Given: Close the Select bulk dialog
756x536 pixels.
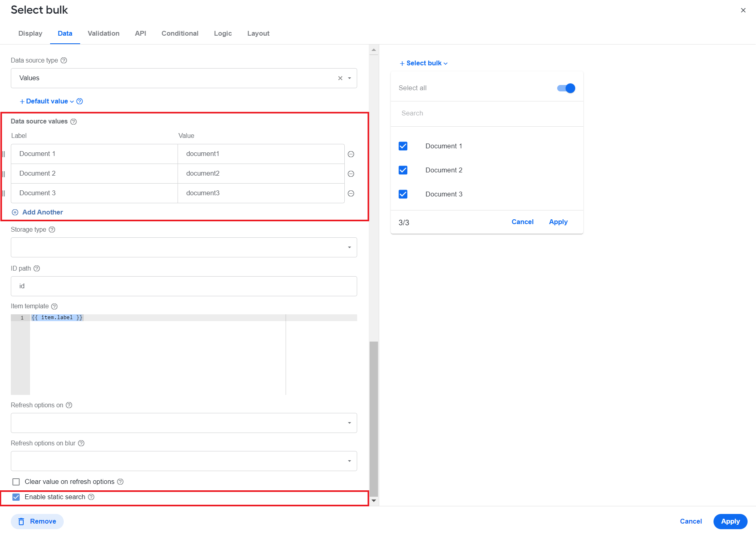Looking at the screenshot, I should (x=743, y=10).
